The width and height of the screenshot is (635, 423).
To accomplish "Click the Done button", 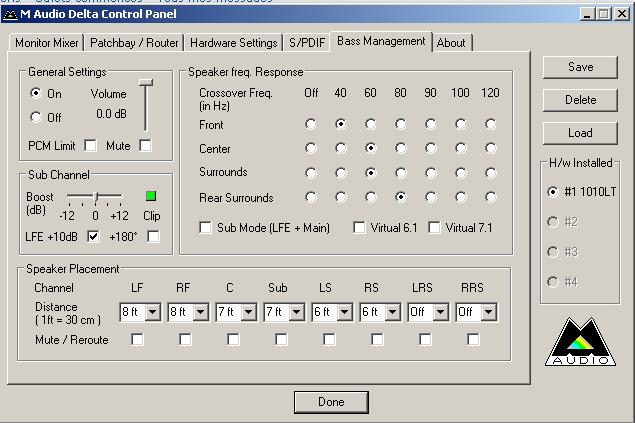I will (x=331, y=401).
